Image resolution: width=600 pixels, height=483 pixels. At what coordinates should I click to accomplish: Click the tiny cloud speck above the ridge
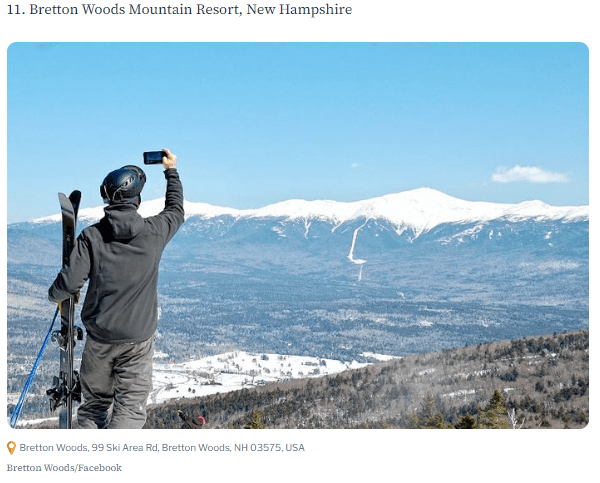(x=355, y=165)
